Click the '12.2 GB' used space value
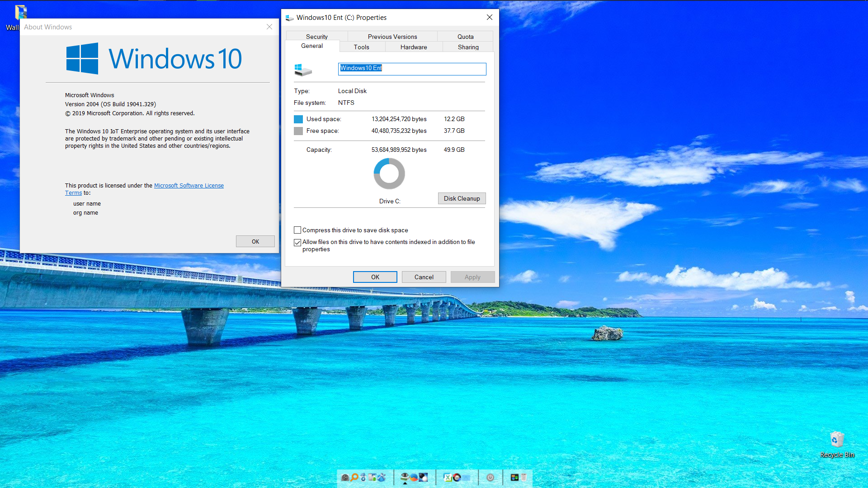The height and width of the screenshot is (488, 868). coord(454,119)
